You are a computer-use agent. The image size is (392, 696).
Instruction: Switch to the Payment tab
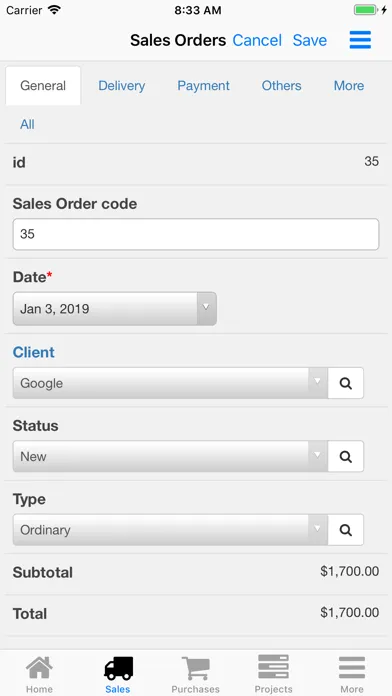click(203, 86)
